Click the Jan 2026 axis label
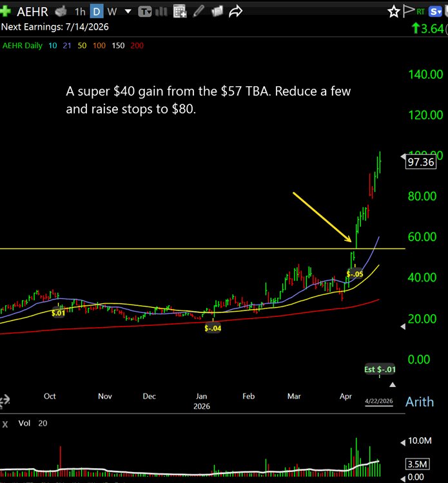This screenshot has width=448, height=483. [x=202, y=401]
